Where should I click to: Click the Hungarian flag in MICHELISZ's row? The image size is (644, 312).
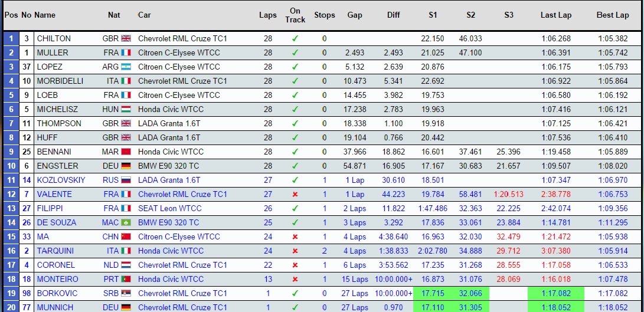126,109
